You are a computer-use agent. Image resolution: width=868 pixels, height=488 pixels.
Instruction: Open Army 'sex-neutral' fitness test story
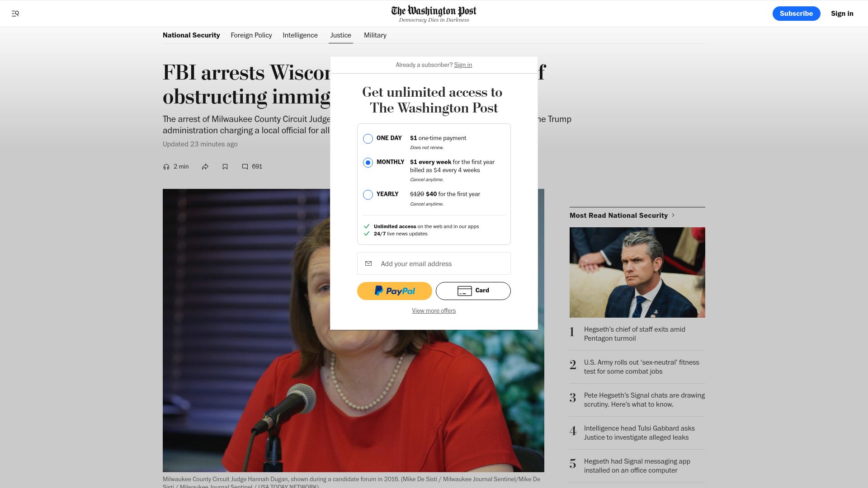tap(641, 367)
